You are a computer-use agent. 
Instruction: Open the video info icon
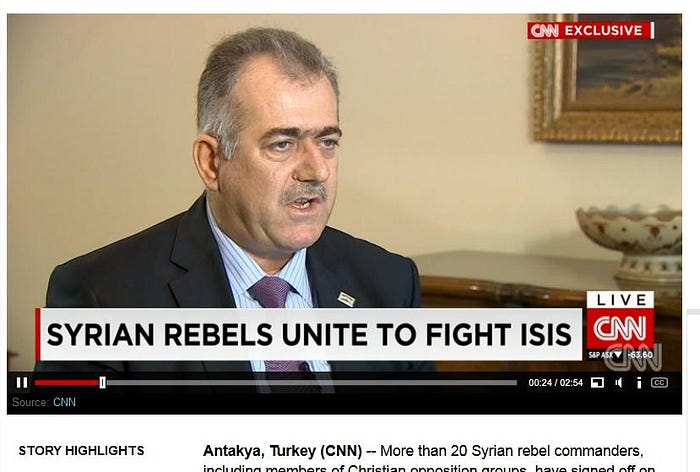[x=639, y=383]
